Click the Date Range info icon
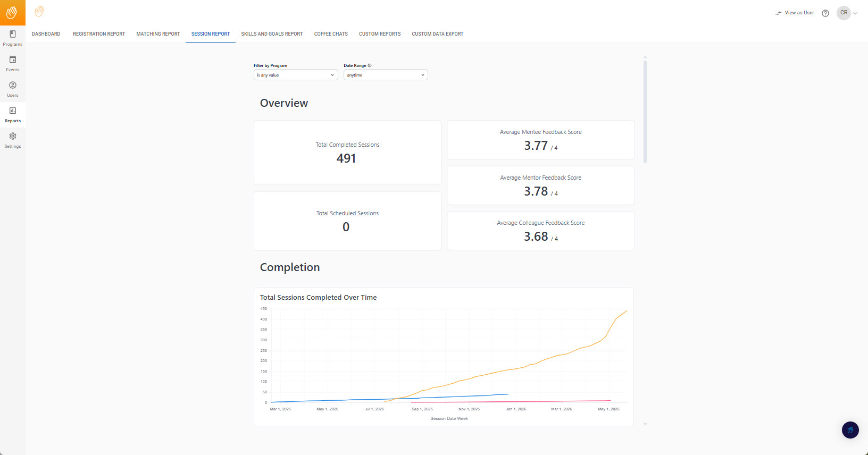This screenshot has height=455, width=868. pyautogui.click(x=370, y=65)
